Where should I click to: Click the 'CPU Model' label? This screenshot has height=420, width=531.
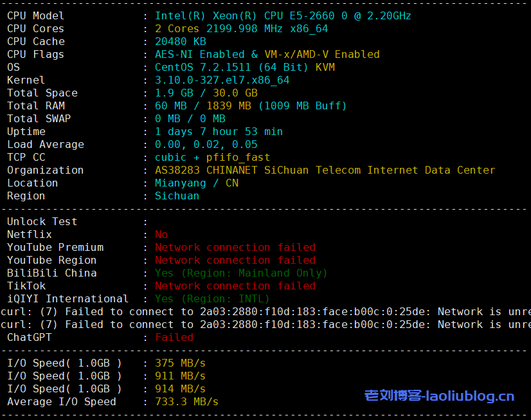click(35, 16)
